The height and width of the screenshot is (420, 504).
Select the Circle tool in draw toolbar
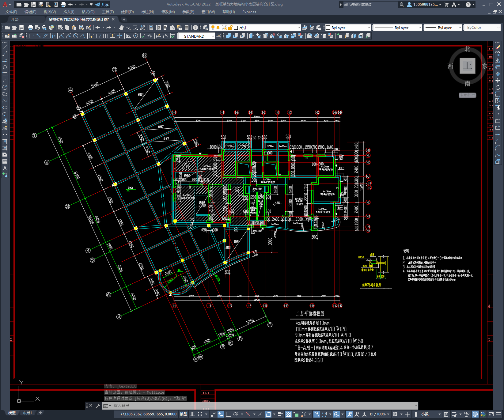5,87
